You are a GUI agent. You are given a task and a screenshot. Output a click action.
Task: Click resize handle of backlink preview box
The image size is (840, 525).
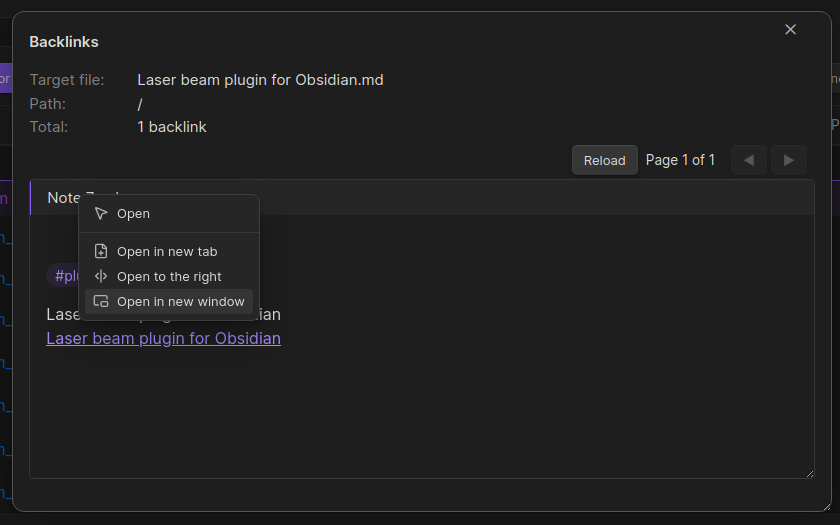809,474
